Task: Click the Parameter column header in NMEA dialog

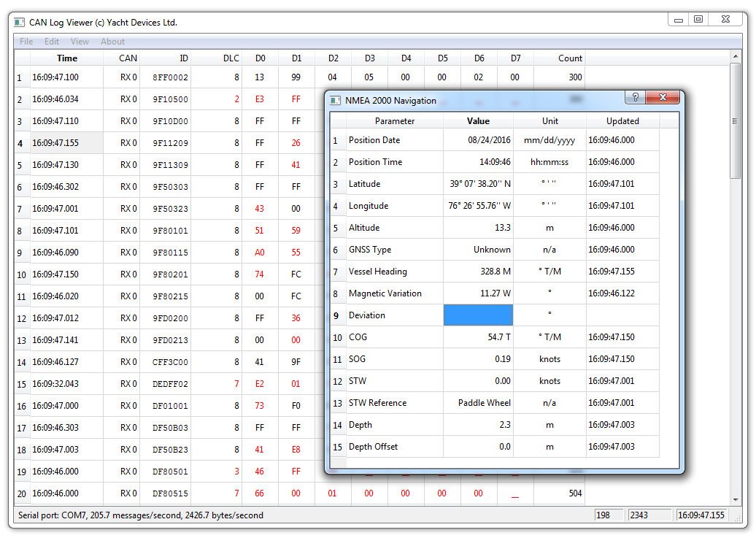Action: point(394,121)
